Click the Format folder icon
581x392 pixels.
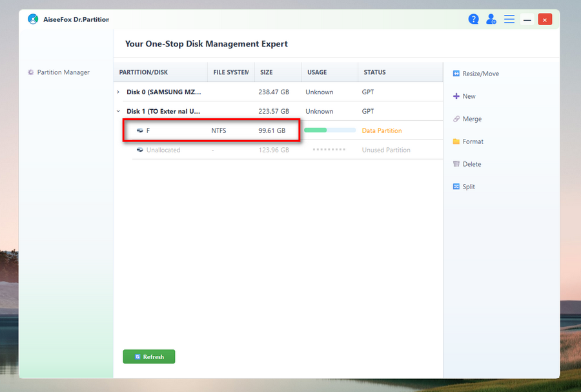456,141
